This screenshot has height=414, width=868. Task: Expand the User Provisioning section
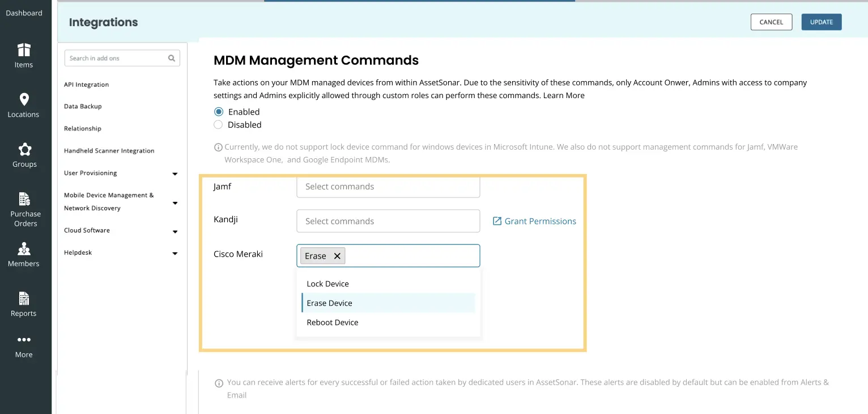point(175,174)
